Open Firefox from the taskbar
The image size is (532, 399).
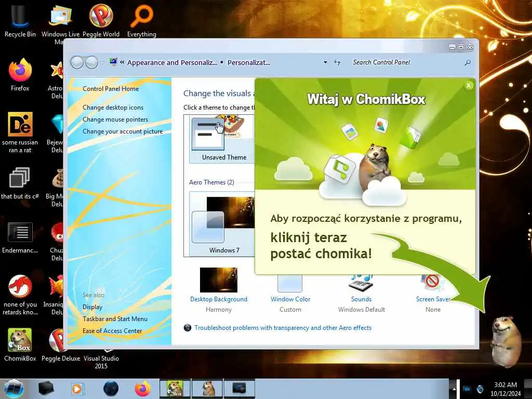142,389
